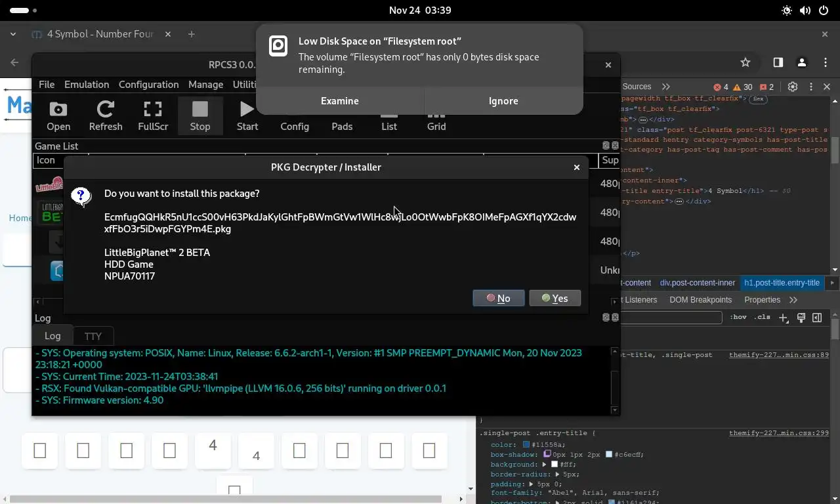This screenshot has width=840, height=504.
Task: Open the Properties tab in DevTools
Action: tap(762, 300)
